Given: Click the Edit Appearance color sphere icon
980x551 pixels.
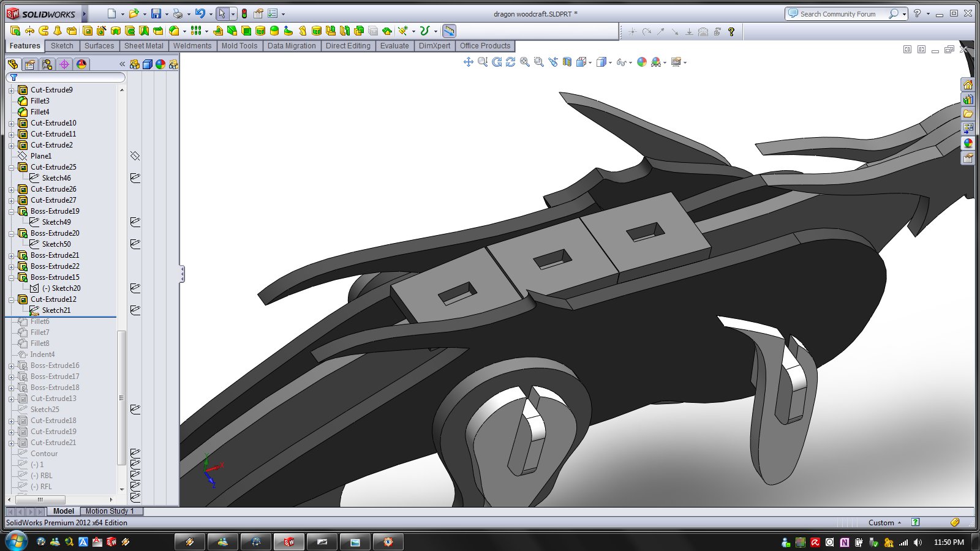Looking at the screenshot, I should pyautogui.click(x=641, y=62).
